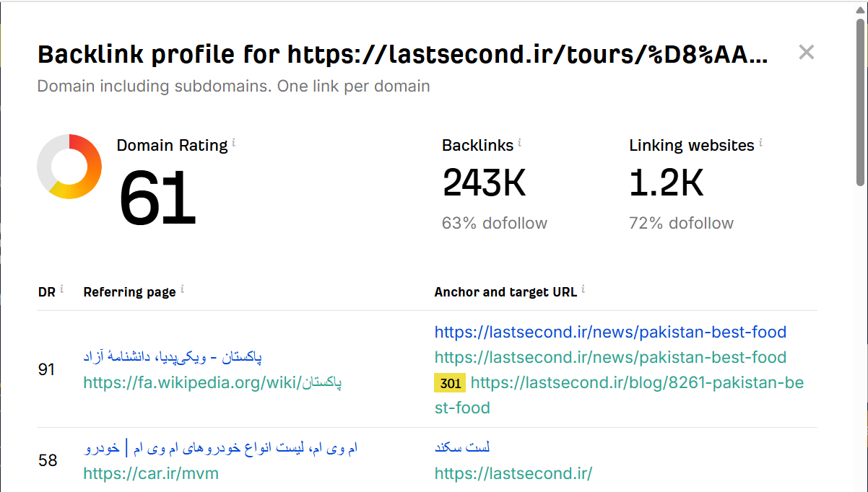Click the Persian MVM car list title
The height and width of the screenshot is (492, 868).
coord(220,448)
